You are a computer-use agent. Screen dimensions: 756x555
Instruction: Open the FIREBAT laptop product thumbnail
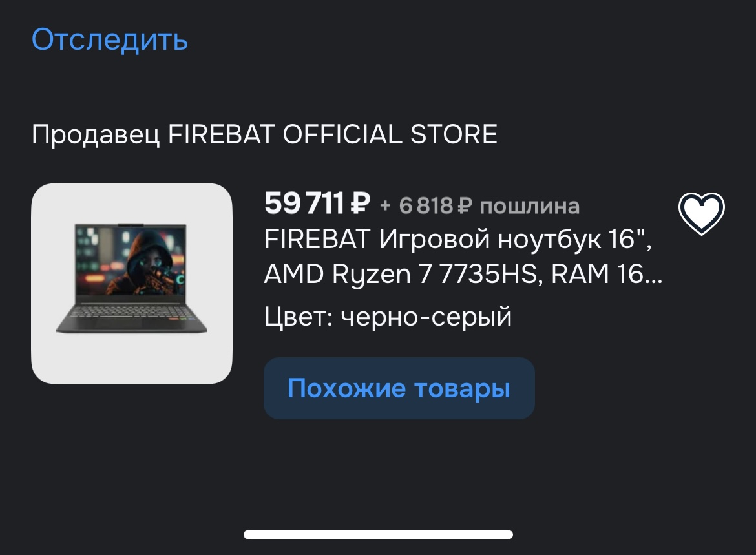tap(132, 284)
